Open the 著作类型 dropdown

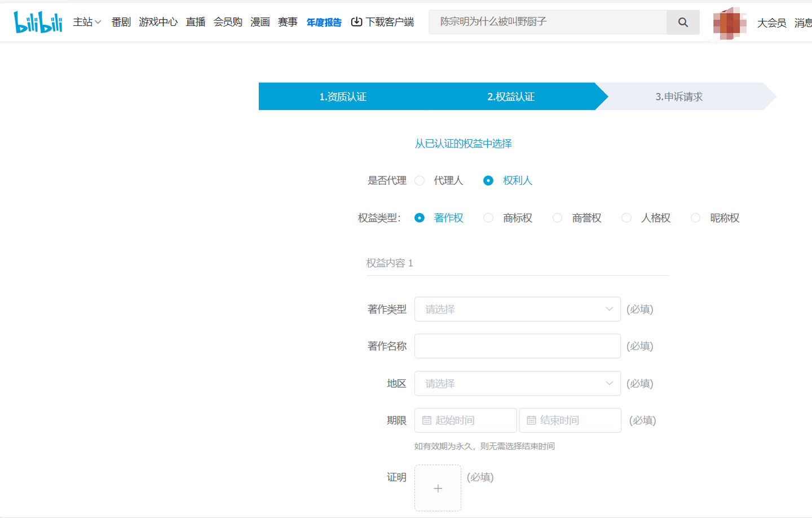518,309
